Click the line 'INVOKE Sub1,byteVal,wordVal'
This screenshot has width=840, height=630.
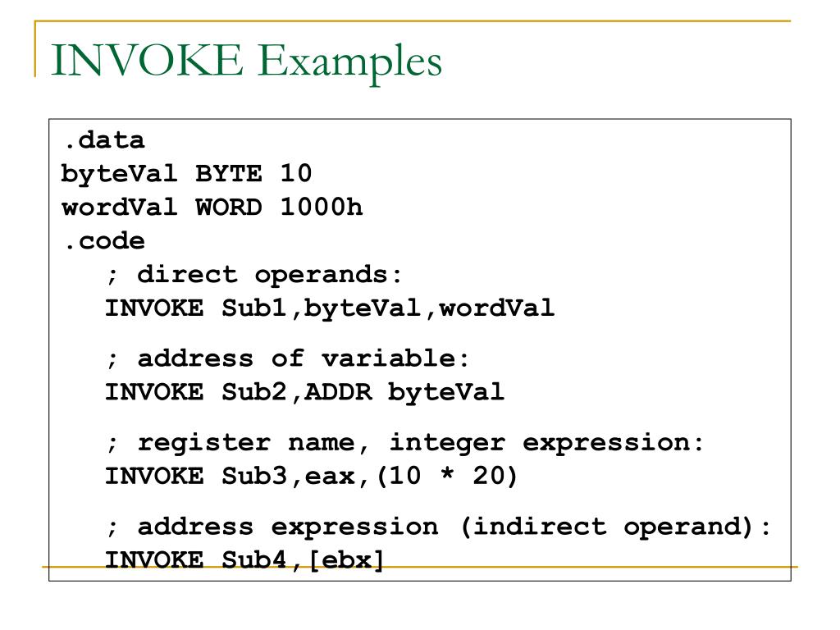coord(330,308)
